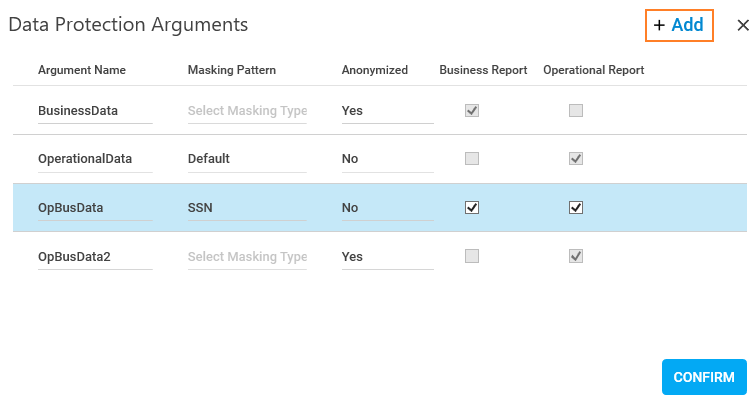Click the Add button to add an argument
Screen dimensions: 753x401
pyautogui.click(x=679, y=25)
